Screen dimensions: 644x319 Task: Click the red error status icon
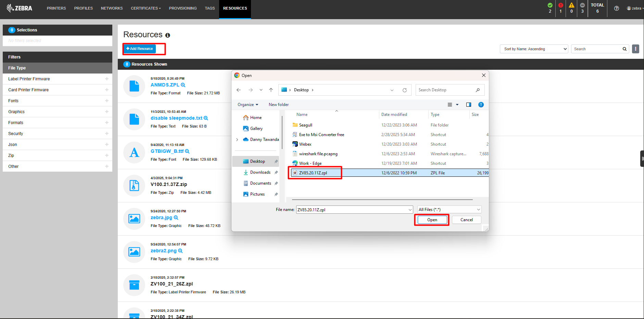[560, 5]
